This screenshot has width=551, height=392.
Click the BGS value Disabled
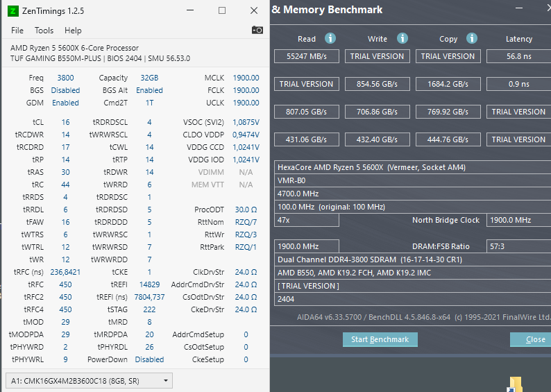pyautogui.click(x=65, y=90)
